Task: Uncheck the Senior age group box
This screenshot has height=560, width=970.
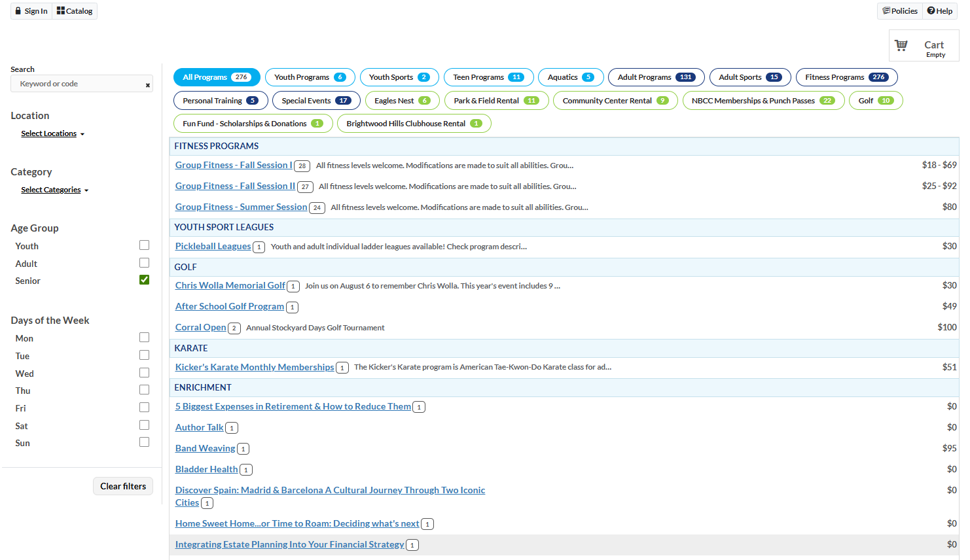Action: pyautogui.click(x=144, y=280)
